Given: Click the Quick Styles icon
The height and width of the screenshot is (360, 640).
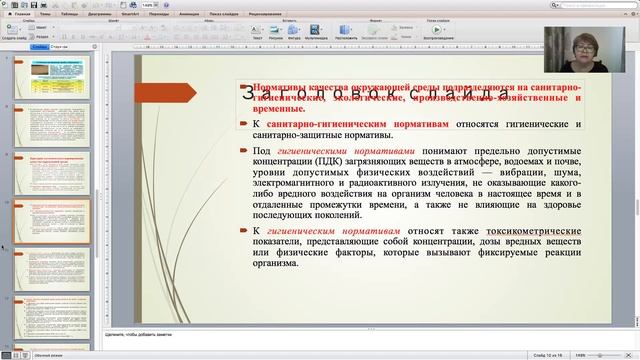Looking at the screenshot, I should coord(373,29).
